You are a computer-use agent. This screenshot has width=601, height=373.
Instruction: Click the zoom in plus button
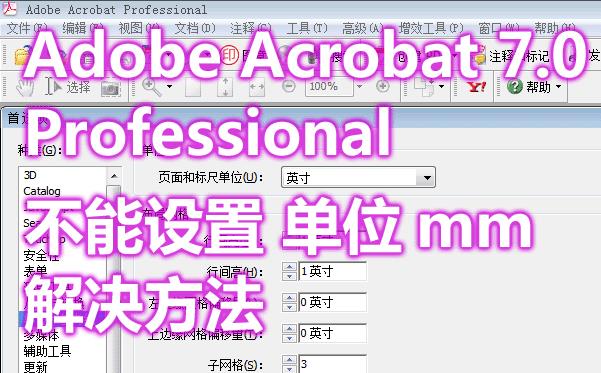pos(383,86)
